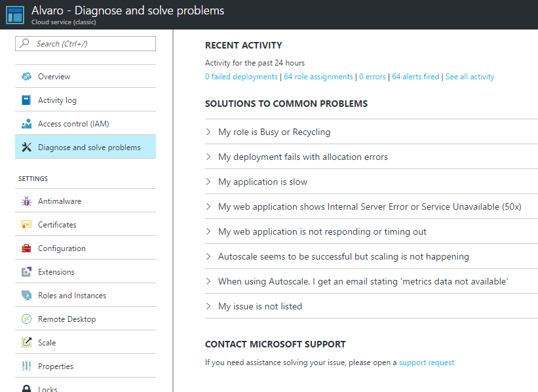Click the Overview cloud icon
The image size is (538, 392).
(x=26, y=77)
